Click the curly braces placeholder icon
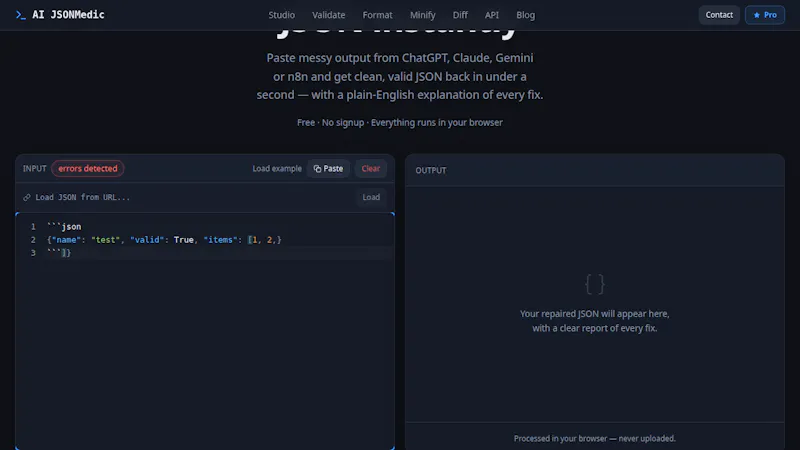The image size is (800, 450). (595, 284)
